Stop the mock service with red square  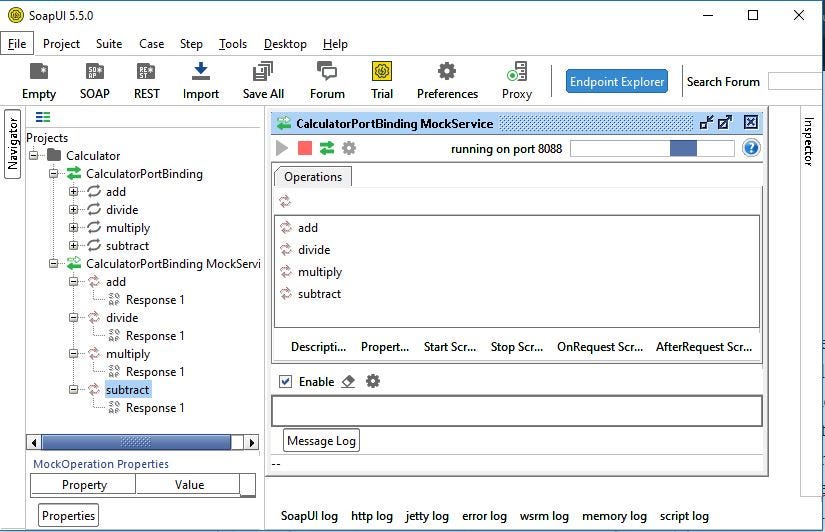305,148
